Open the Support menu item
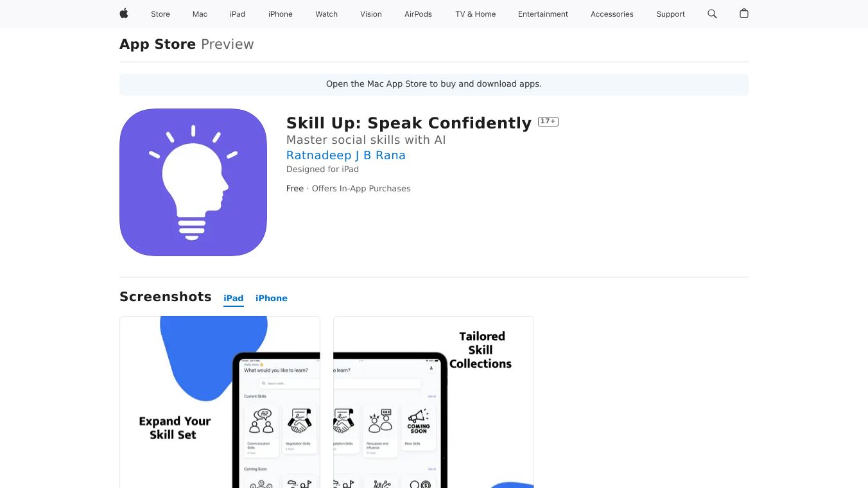The image size is (868, 488). [671, 14]
